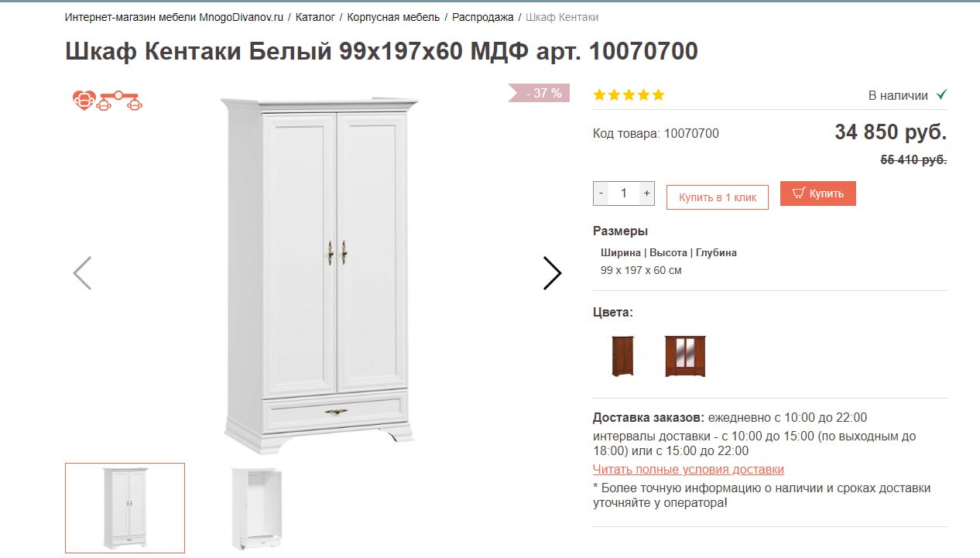This screenshot has height=558, width=980.
Task: Select the closed white wardrobe thumbnail
Action: [x=125, y=508]
